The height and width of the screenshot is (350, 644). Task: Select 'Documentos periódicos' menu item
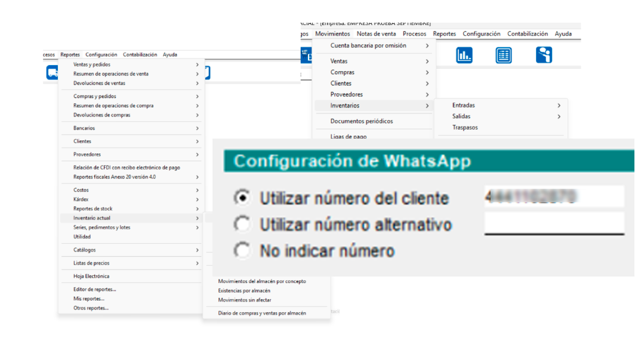362,121
